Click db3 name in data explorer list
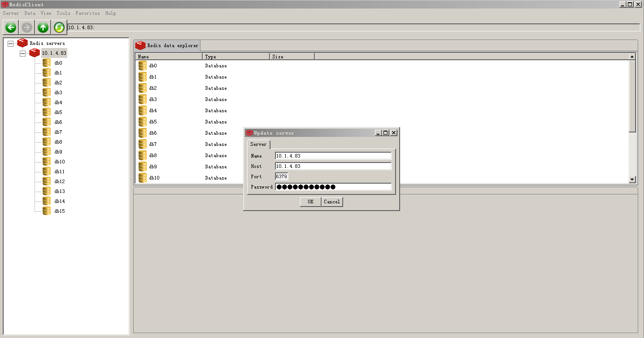 tap(153, 99)
